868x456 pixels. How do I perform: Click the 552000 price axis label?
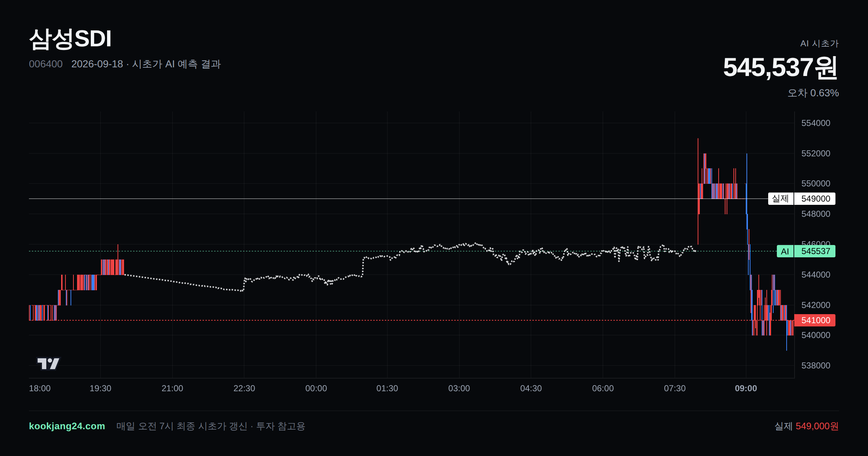point(816,153)
